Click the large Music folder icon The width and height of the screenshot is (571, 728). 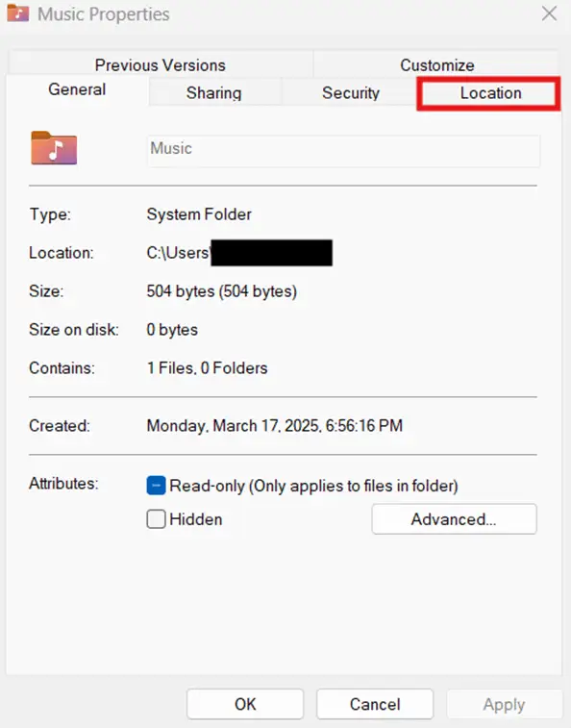click(54, 148)
